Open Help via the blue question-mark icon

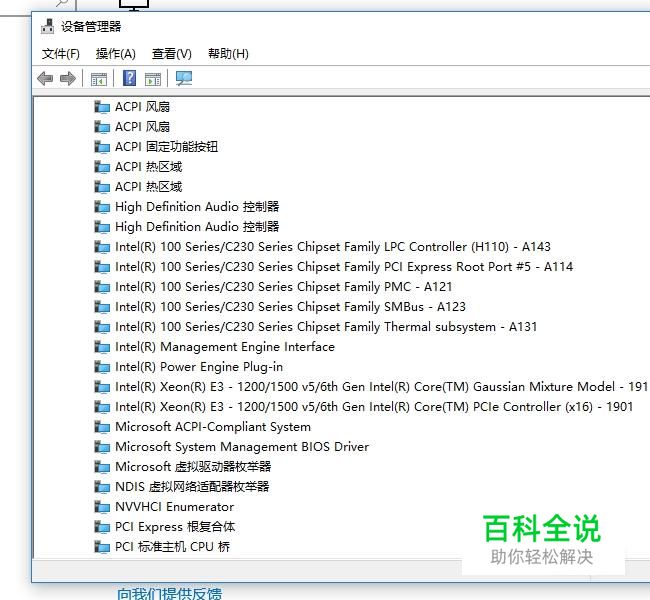tap(129, 78)
